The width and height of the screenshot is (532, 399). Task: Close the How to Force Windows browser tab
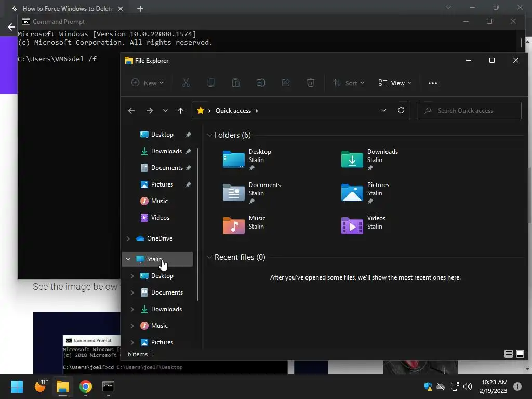pos(121,9)
